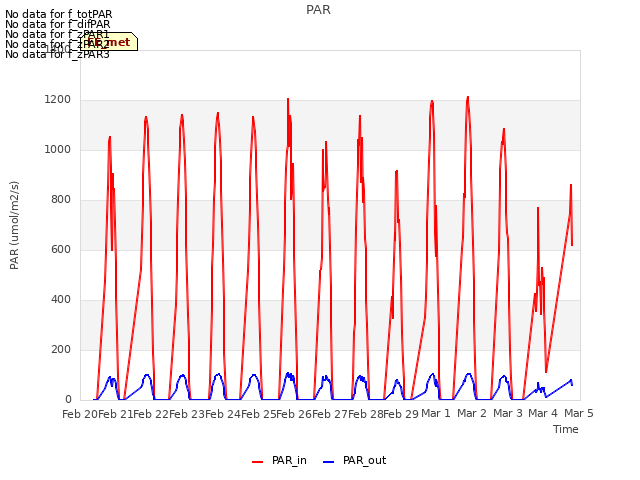Click 'No data for f_totPAR' message
The image size is (640, 480).
coord(58,14)
